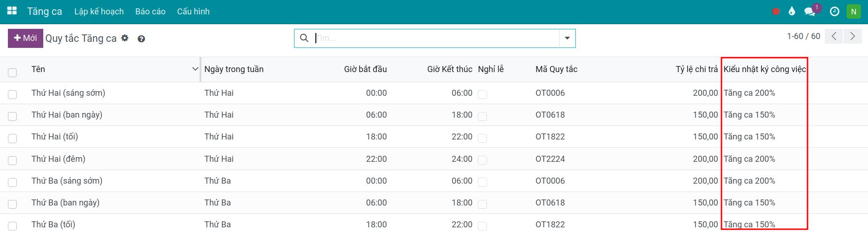Click Quy tắc Tăng ca breadcrumb title

click(x=81, y=39)
